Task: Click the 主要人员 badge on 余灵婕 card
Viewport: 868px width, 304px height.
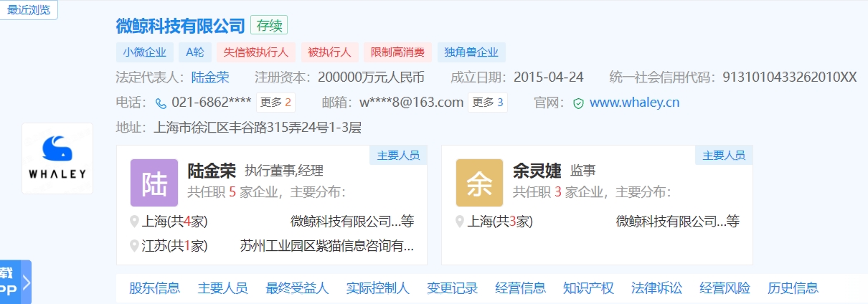Action: [724, 155]
